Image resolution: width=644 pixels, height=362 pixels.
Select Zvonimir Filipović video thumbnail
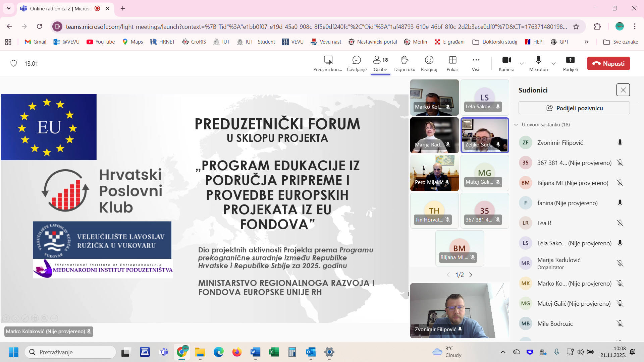coord(452,310)
